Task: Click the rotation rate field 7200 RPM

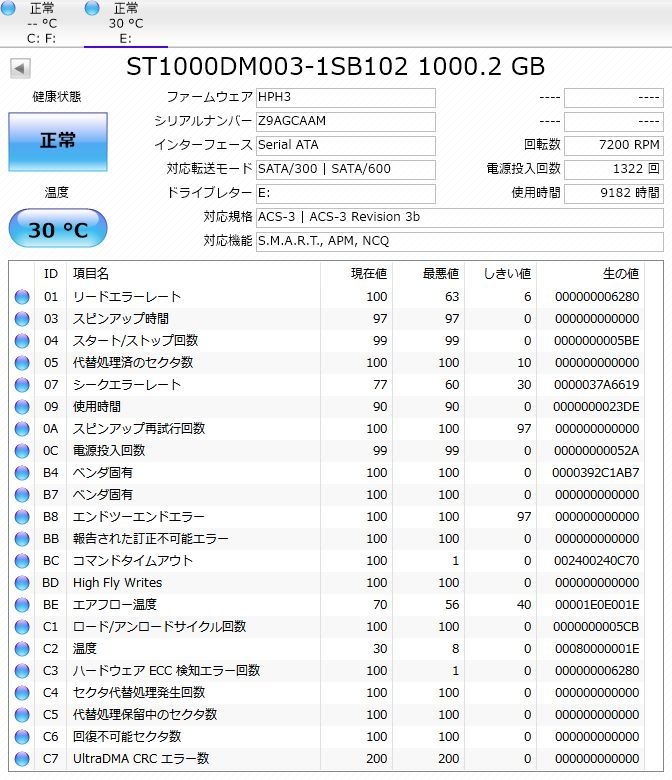Action: click(x=614, y=145)
